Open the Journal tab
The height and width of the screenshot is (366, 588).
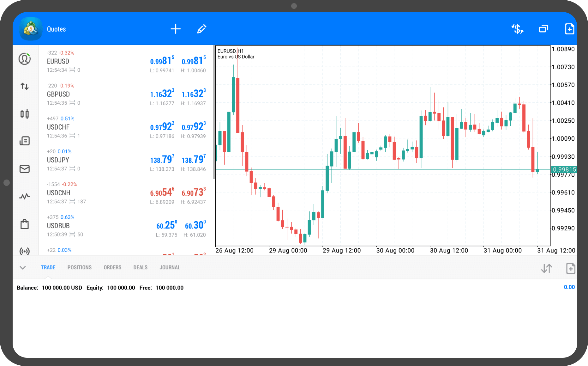tap(170, 267)
